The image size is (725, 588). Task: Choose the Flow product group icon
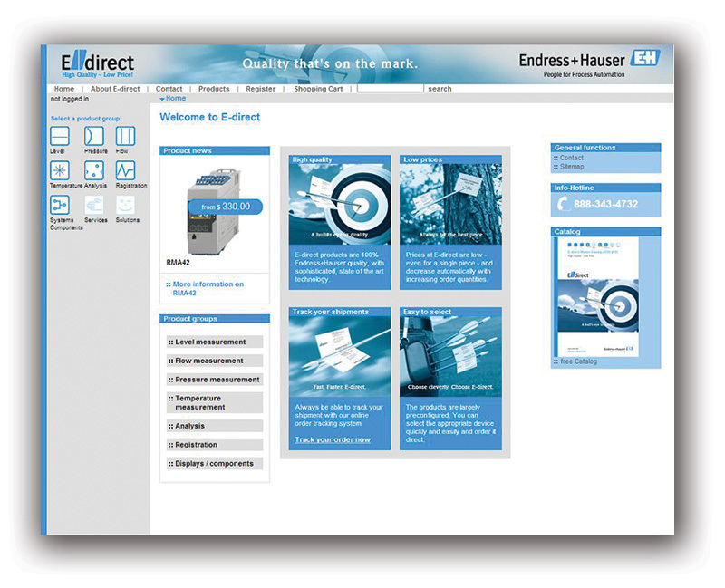click(125, 136)
